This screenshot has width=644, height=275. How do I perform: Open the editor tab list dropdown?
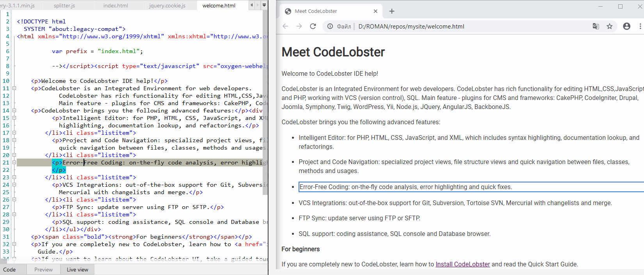coord(264,5)
